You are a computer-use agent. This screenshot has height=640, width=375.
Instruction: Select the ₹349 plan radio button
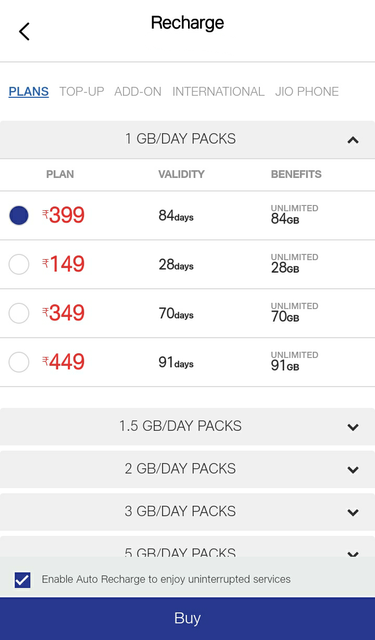[x=19, y=313]
